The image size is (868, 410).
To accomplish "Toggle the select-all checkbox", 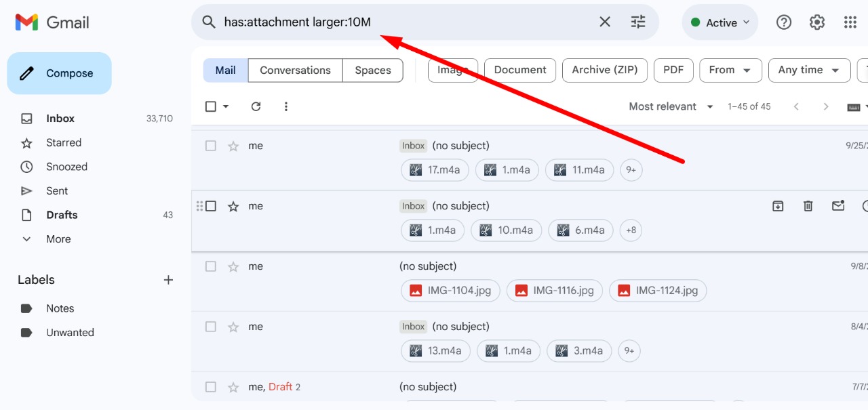I will click(211, 106).
